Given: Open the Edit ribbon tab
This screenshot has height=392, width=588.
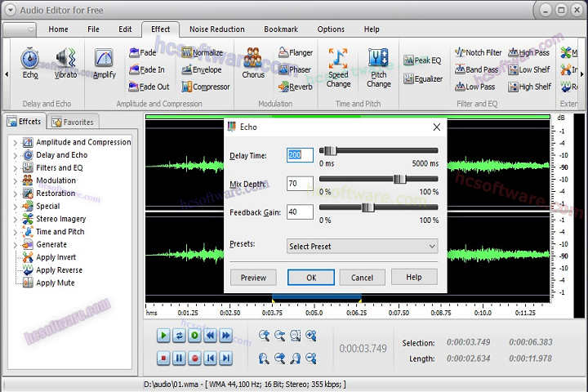Looking at the screenshot, I should click(125, 29).
